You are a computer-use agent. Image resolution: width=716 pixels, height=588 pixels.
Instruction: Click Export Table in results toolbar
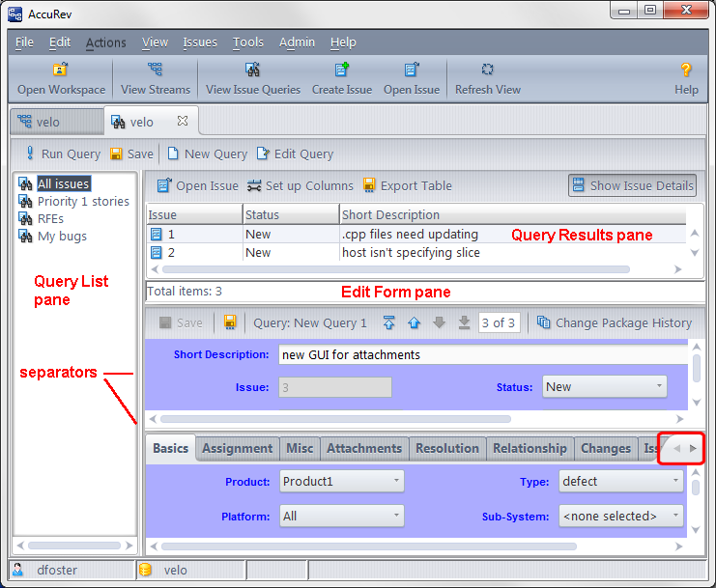tap(407, 185)
